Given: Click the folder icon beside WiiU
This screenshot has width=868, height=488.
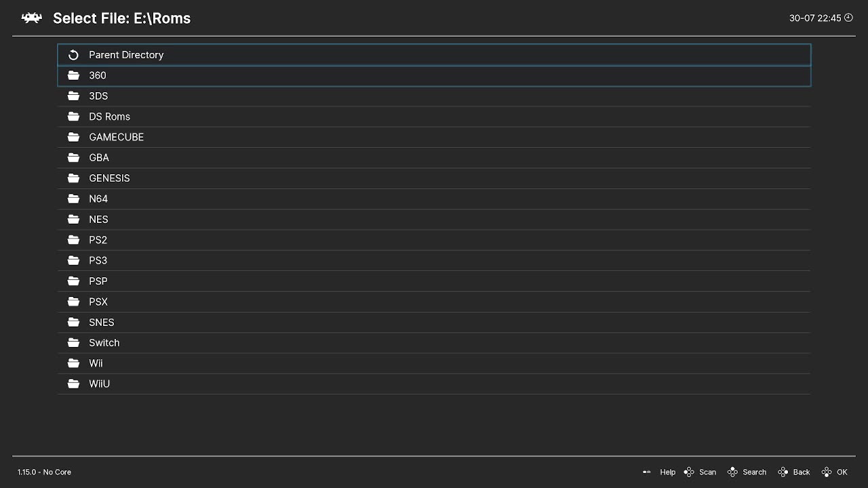Looking at the screenshot, I should pos(73,384).
